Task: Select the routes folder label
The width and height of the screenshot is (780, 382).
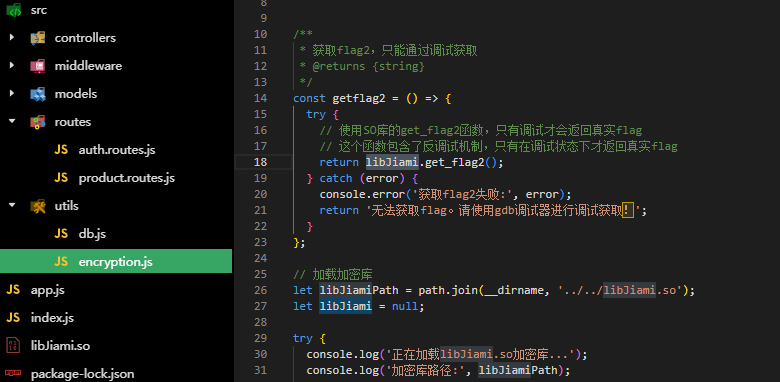Action: point(73,121)
